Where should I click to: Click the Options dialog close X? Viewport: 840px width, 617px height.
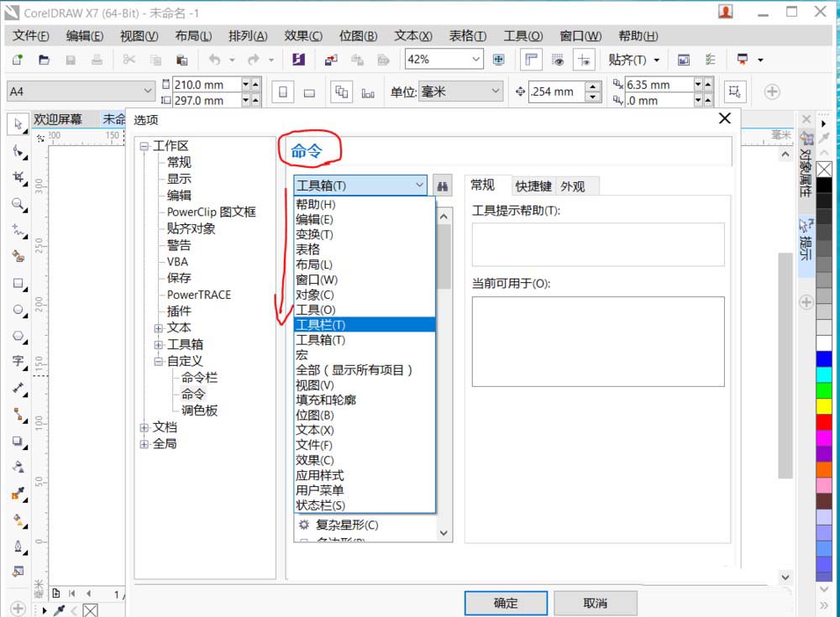[724, 118]
